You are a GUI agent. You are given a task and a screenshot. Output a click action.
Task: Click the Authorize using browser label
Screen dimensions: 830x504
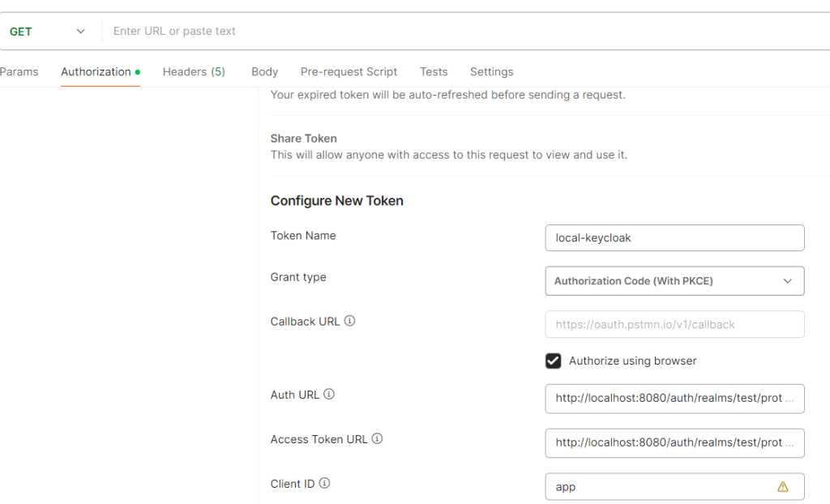coord(632,361)
